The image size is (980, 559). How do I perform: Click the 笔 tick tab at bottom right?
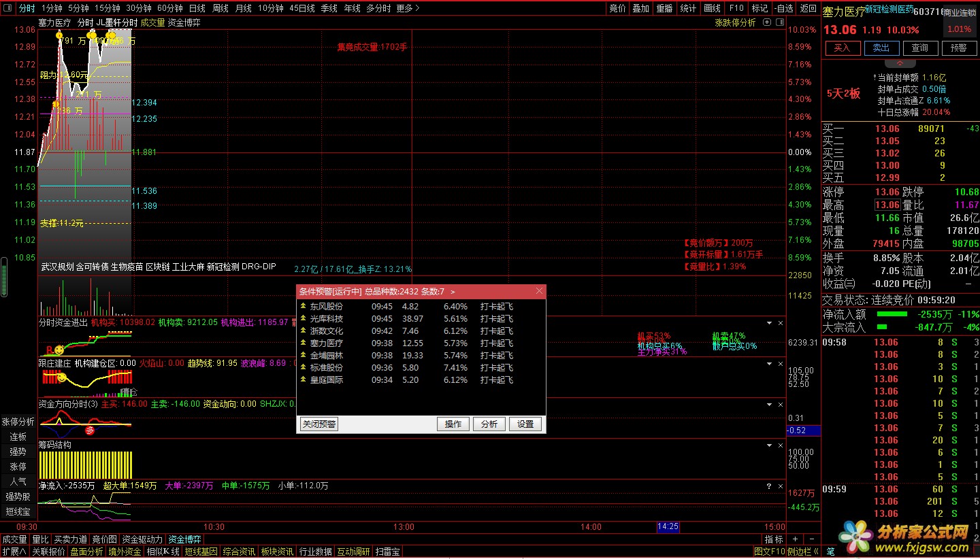830,552
